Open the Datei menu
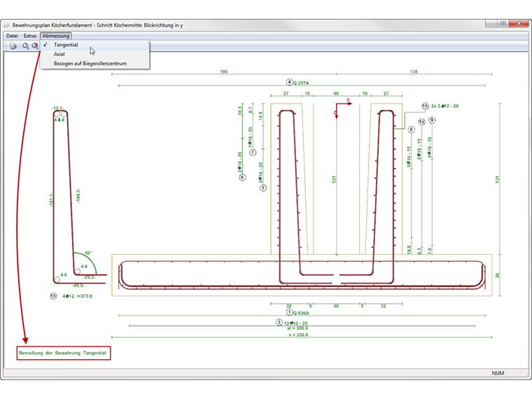The image size is (532, 399). [12, 36]
